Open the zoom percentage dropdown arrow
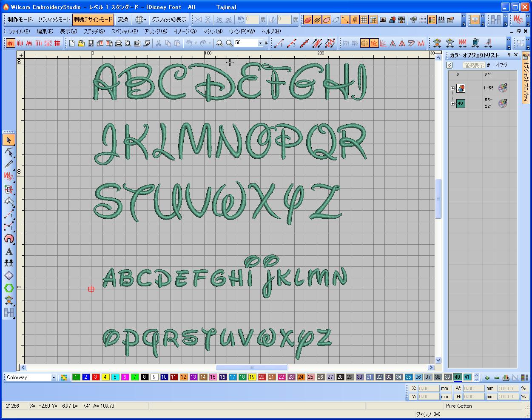Screen dimensions: 532x420 (260, 43)
